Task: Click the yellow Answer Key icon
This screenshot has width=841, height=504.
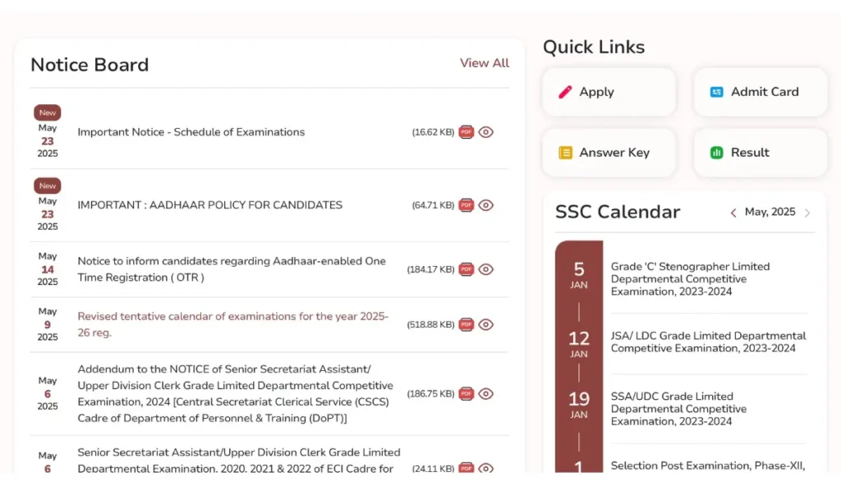Action: [565, 153]
